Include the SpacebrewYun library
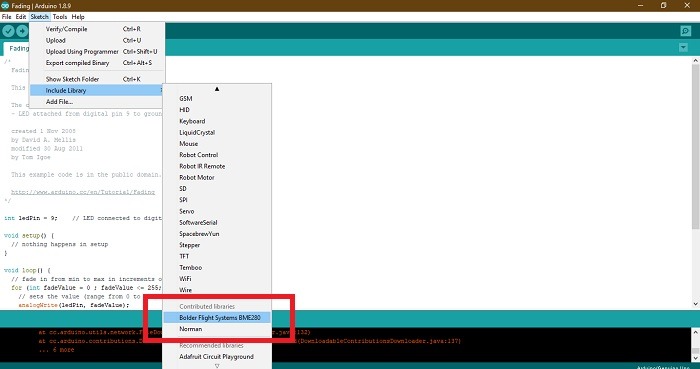The height and width of the screenshot is (369, 700). click(217, 234)
